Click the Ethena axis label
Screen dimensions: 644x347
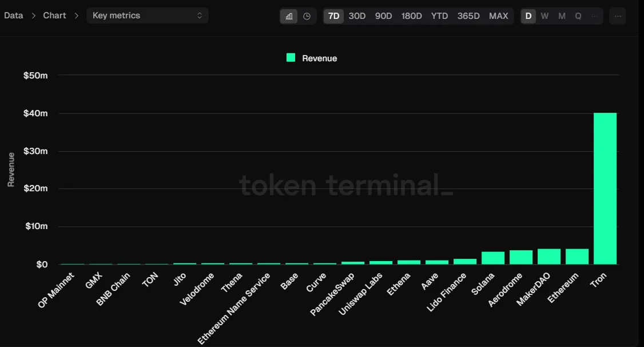399,284
